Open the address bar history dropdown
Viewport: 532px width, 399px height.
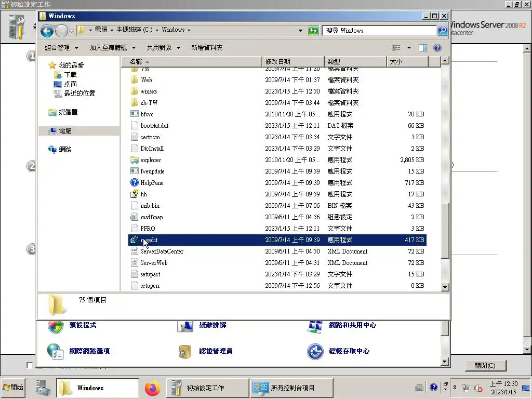(x=300, y=31)
